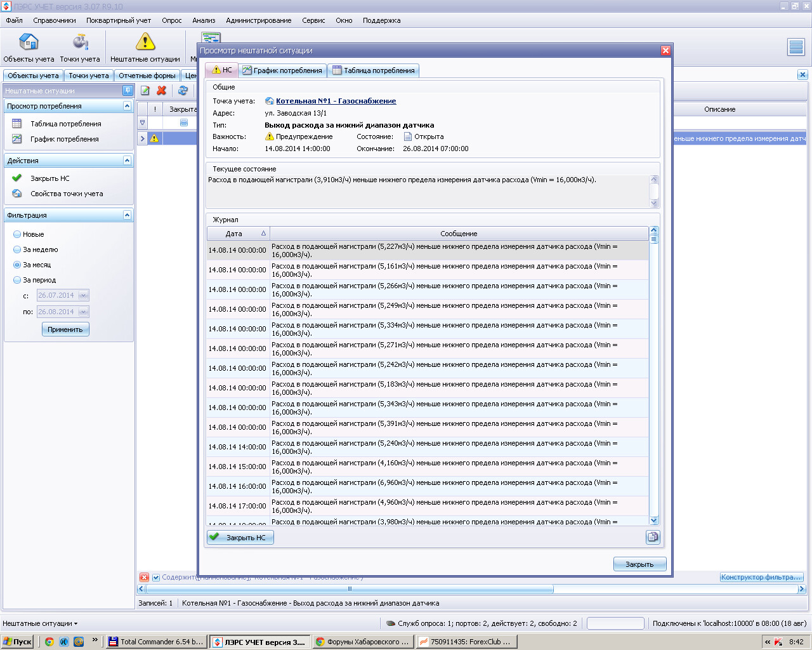Screen dimensions: 812x650
Task: Open Котельная №1 - Газоснабжение link
Action: tap(336, 101)
